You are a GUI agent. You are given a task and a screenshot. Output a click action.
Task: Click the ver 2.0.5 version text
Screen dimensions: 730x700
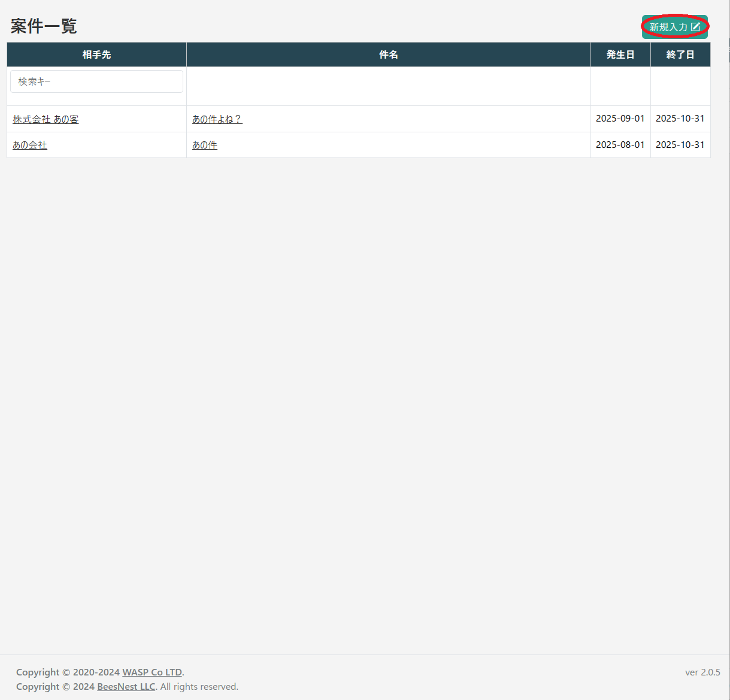(702, 672)
